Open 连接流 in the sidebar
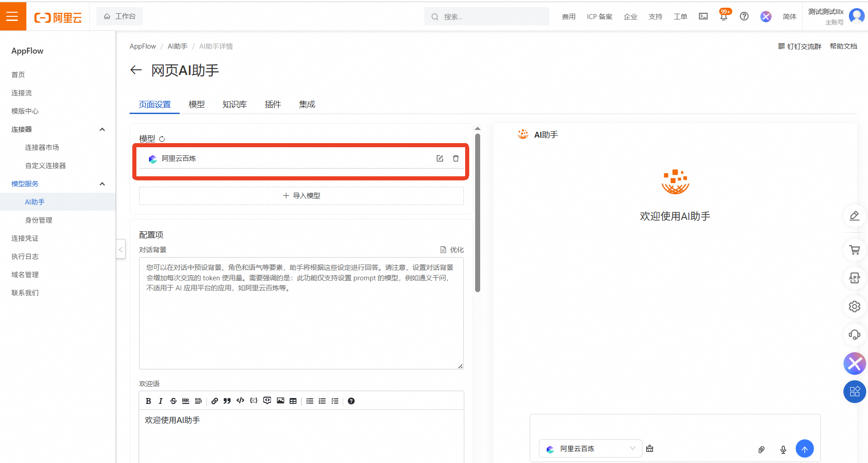Screen dimensions: 868x463 point(21,93)
